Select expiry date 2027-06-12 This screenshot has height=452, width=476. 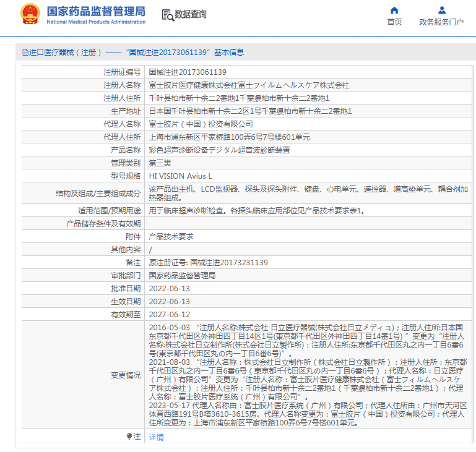click(170, 315)
